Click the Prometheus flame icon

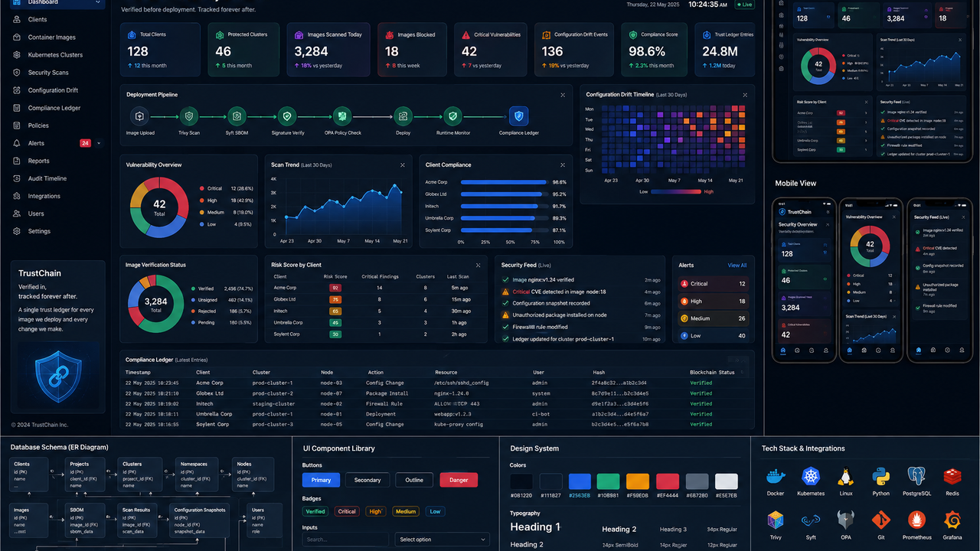click(916, 521)
